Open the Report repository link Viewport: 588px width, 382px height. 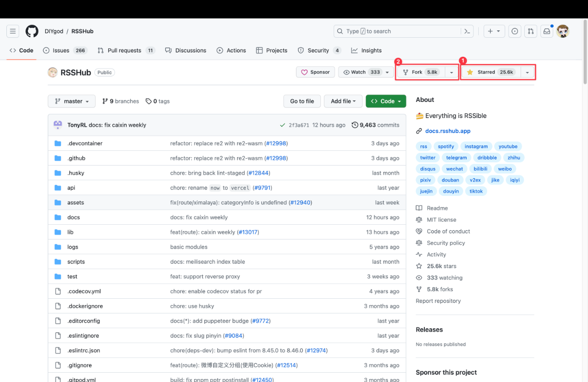(x=438, y=301)
